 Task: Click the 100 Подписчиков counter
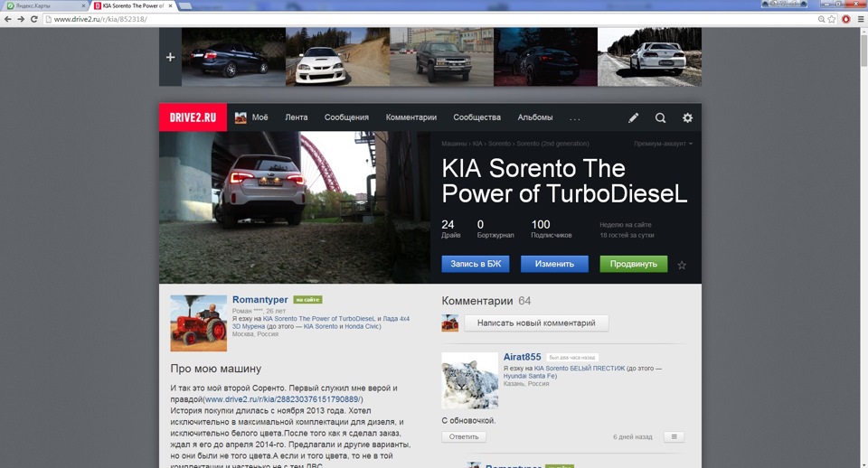pyautogui.click(x=552, y=229)
